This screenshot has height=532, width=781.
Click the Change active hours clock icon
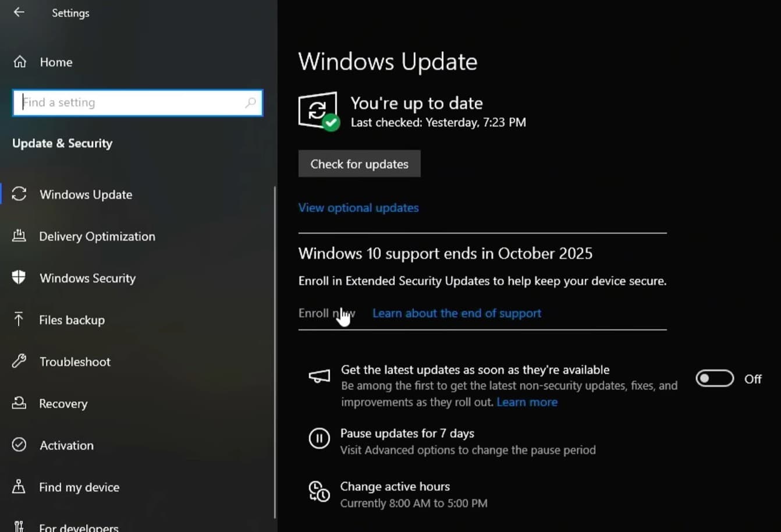click(x=319, y=492)
